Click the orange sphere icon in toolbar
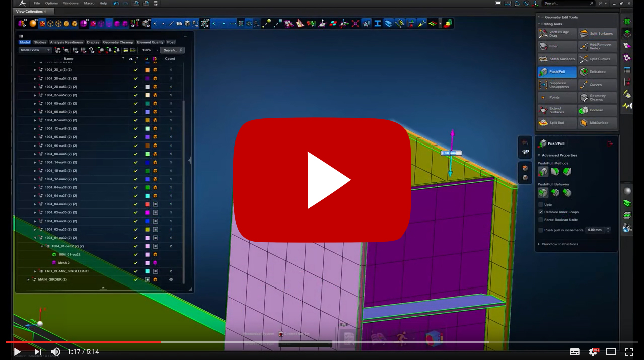This screenshot has width=644, height=360. [33, 23]
